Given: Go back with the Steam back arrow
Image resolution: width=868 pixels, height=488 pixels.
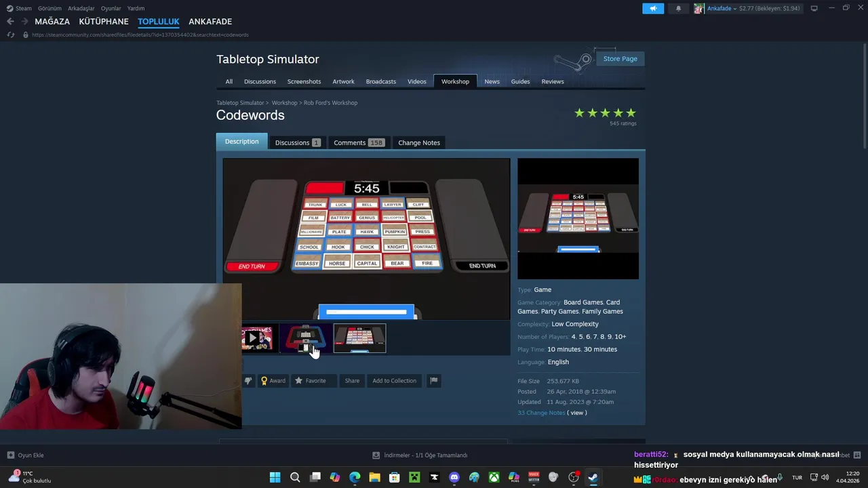Looking at the screenshot, I should (10, 22).
